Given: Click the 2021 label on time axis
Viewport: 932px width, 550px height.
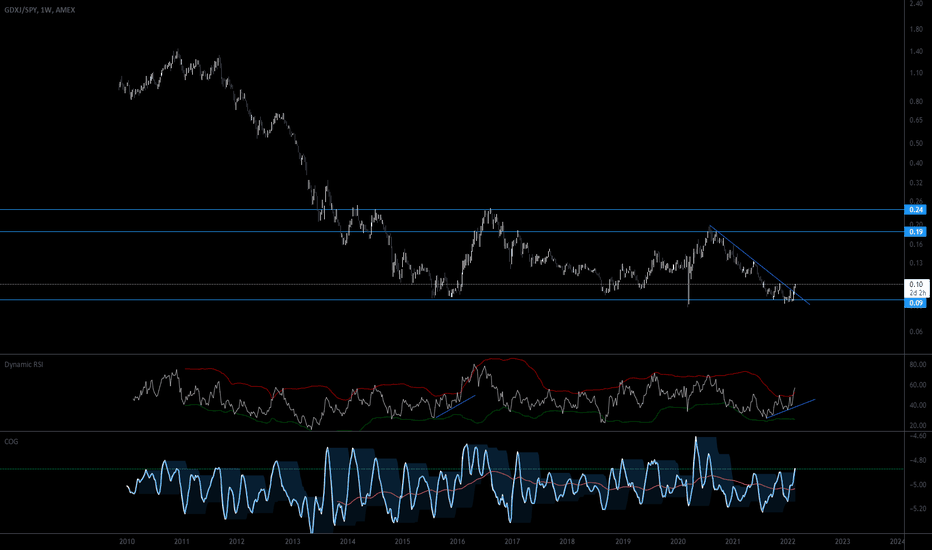Looking at the screenshot, I should point(733,542).
